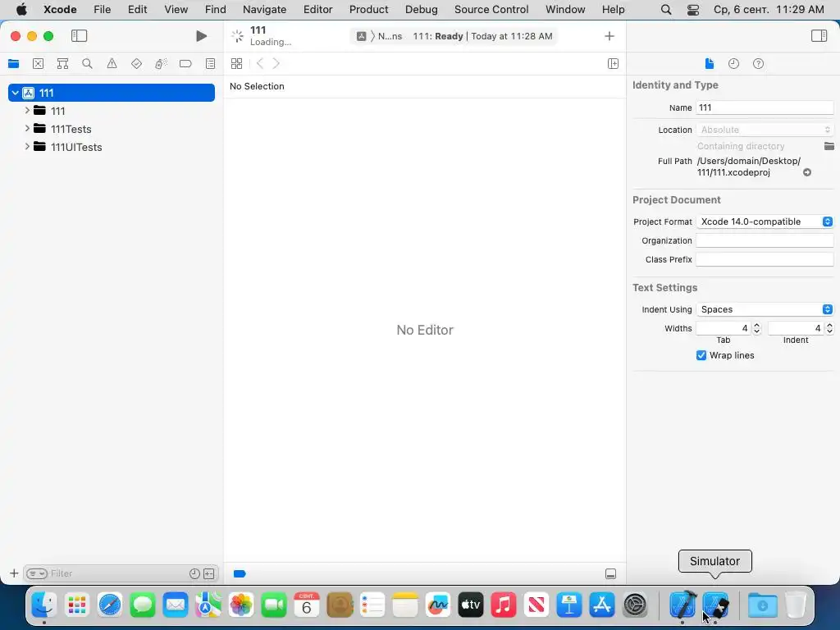Choose the containing directory folder icon
The height and width of the screenshot is (630, 840).
click(x=829, y=146)
